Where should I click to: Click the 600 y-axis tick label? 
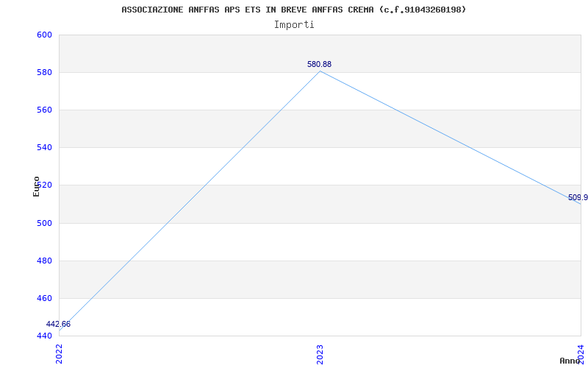click(x=44, y=35)
